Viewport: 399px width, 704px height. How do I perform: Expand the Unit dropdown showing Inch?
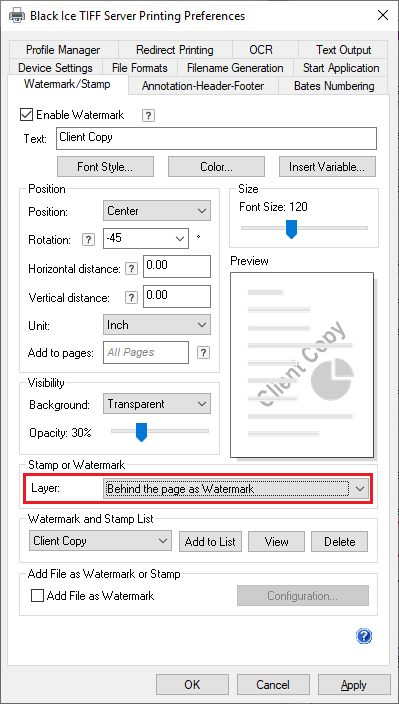(x=157, y=325)
